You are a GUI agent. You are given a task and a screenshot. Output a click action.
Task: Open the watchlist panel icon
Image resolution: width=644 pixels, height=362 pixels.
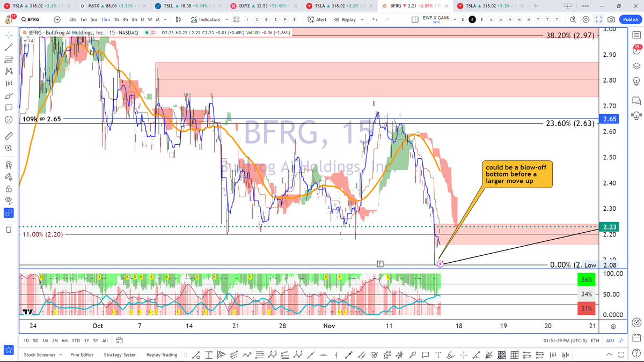[x=636, y=35]
